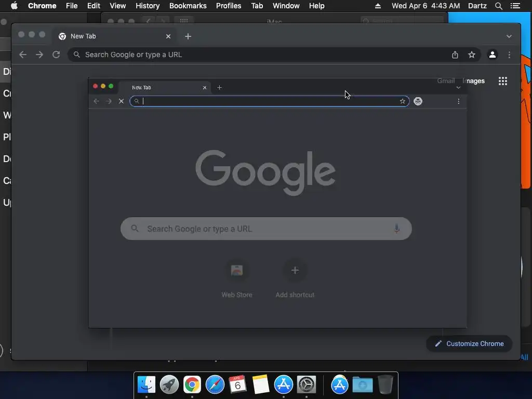
Task: Reload page in outer Chrome window
Action: point(56,55)
